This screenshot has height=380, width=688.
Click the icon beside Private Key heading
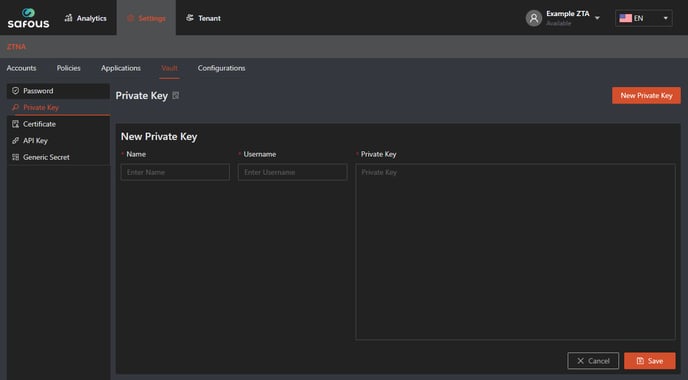176,96
